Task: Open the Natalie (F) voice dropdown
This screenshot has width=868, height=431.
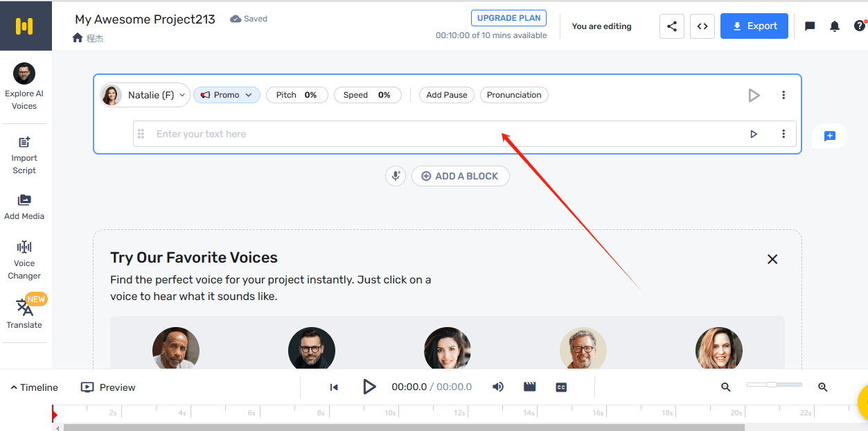Action: pos(145,95)
